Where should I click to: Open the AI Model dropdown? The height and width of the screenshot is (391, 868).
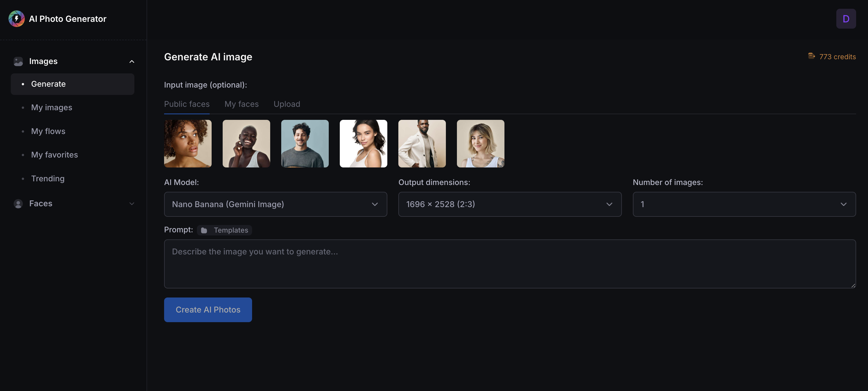tap(275, 204)
